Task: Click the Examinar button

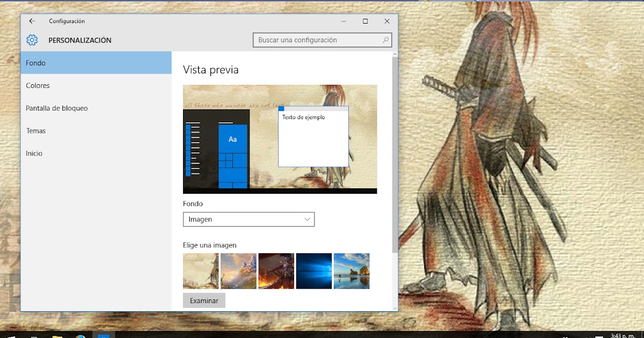Action: (204, 300)
